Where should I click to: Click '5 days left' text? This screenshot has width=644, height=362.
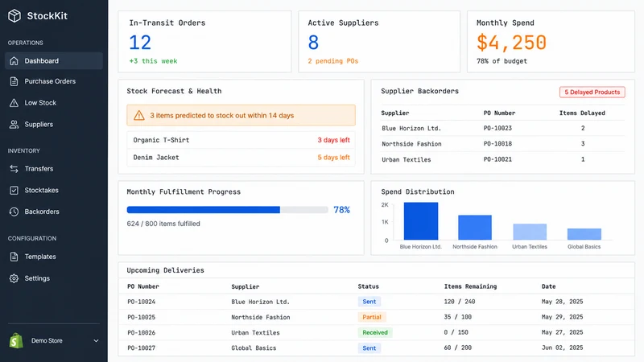click(333, 158)
